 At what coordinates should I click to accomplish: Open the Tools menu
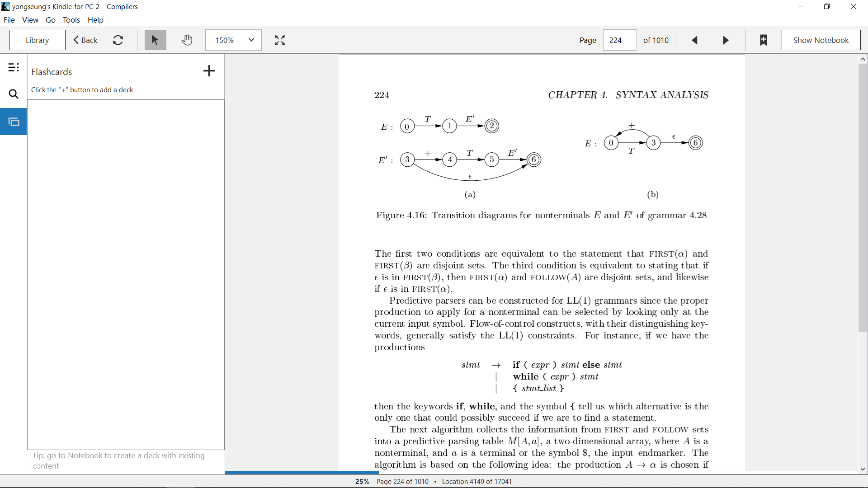71,20
